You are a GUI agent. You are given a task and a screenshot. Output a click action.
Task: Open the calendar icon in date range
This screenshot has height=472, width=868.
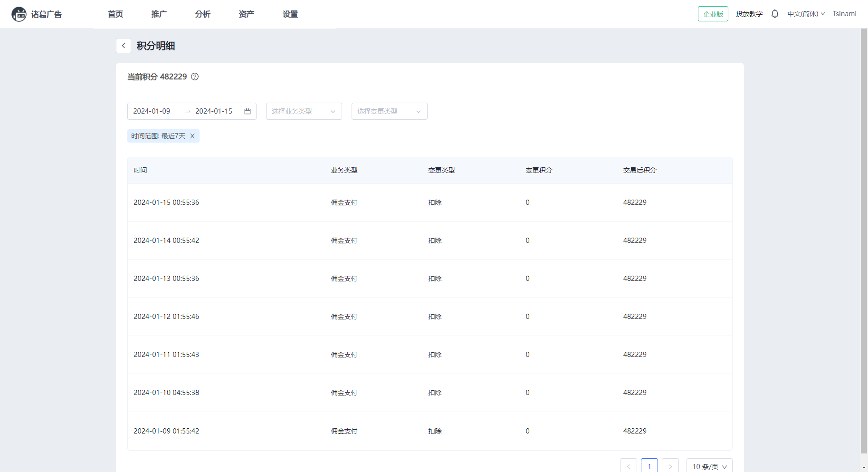pos(248,111)
